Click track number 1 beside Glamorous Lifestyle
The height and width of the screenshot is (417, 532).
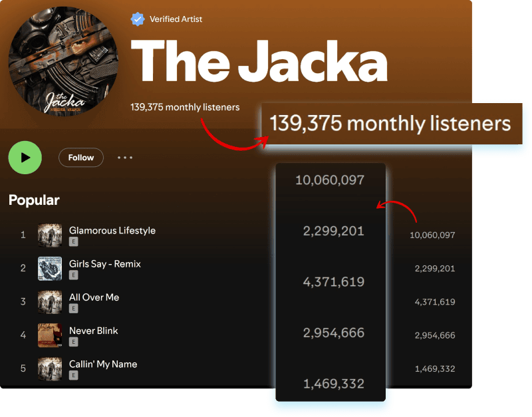[x=23, y=235]
